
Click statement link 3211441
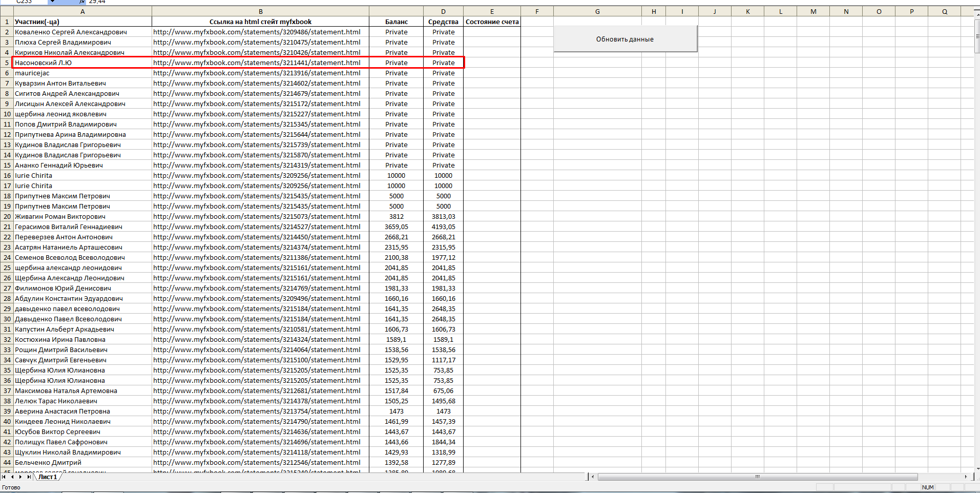click(x=260, y=63)
